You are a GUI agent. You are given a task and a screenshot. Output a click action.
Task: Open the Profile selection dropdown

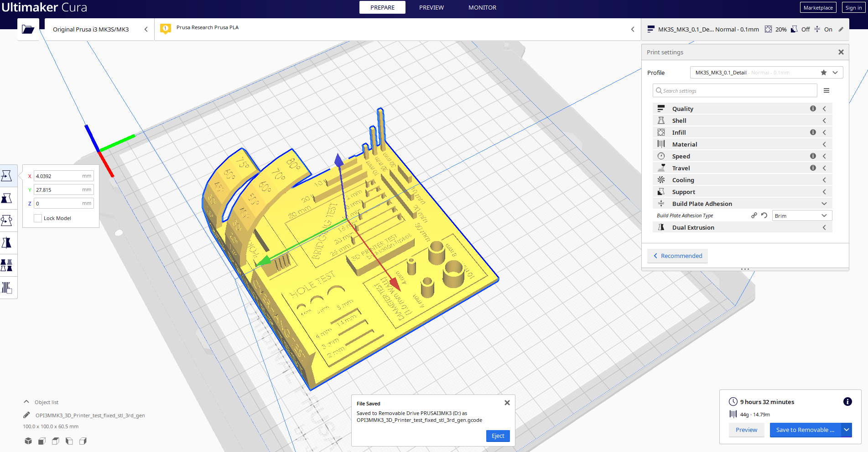766,73
